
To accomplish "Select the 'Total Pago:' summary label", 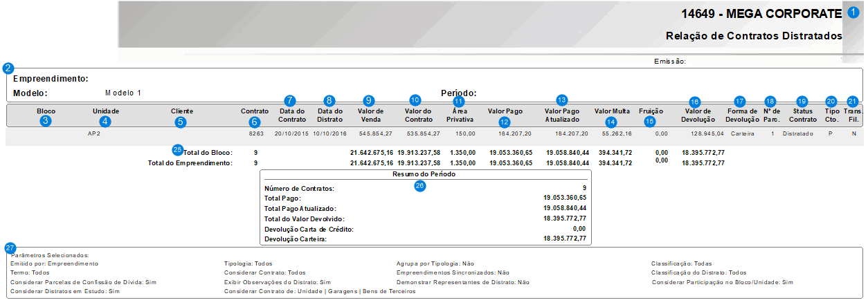I will (282, 198).
